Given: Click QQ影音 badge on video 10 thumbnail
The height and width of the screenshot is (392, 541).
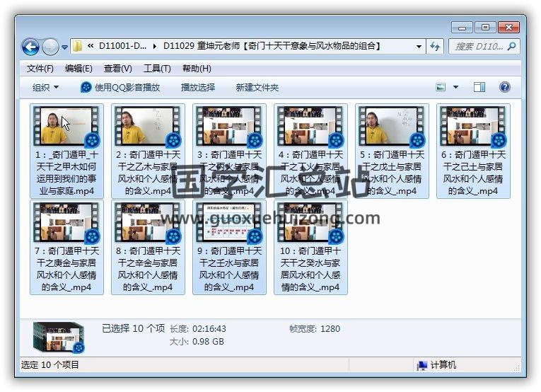Looking at the screenshot, I should tap(337, 236).
